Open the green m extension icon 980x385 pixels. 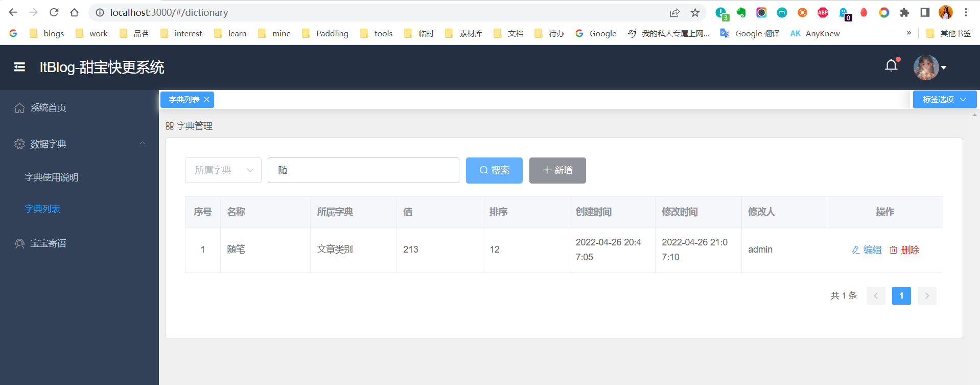[x=782, y=13]
